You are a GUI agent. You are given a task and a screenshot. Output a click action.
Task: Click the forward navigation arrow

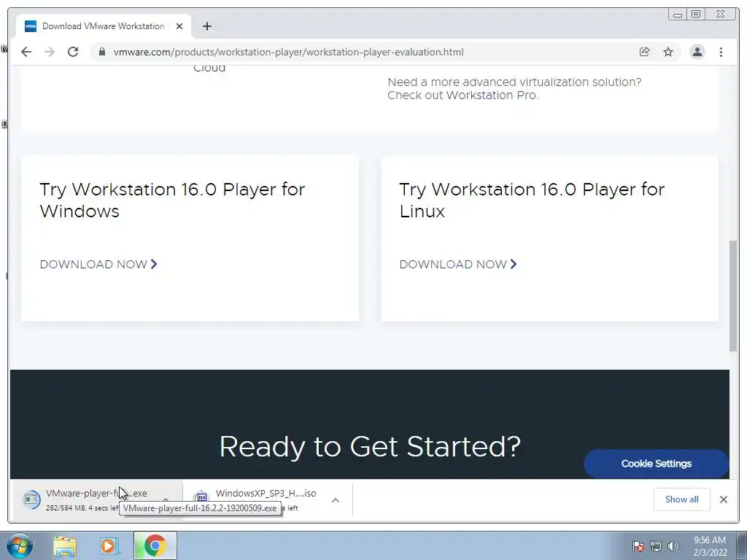[50, 52]
